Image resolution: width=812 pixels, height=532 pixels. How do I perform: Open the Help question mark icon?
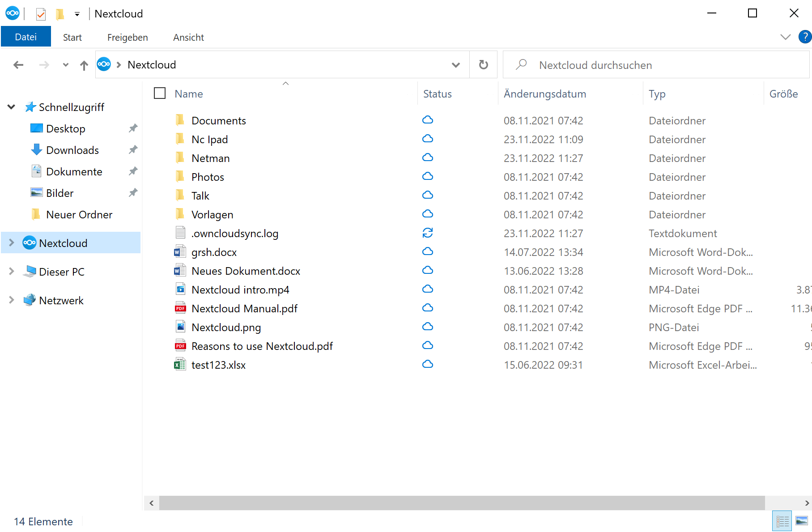(x=805, y=37)
